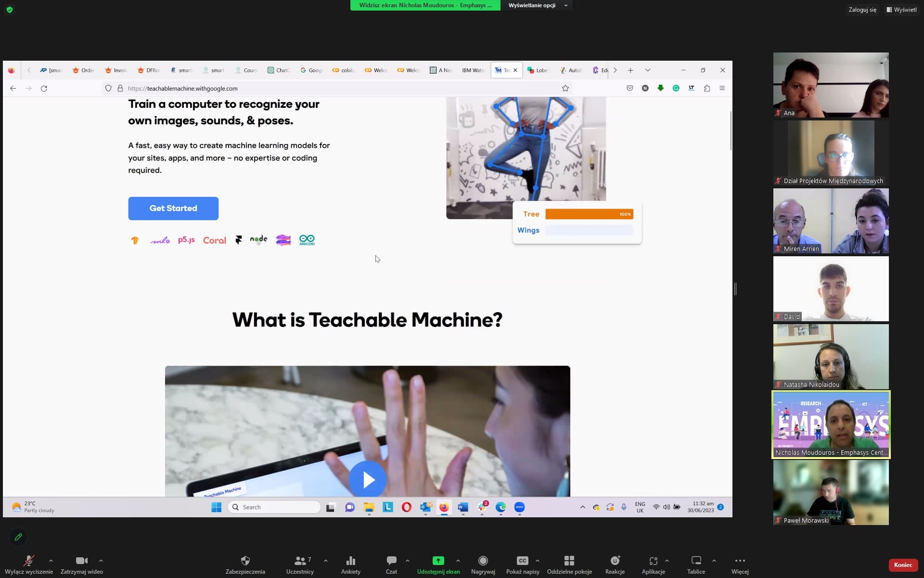Select Paweł Morawski video thumbnail
924x578 pixels.
pos(831,493)
